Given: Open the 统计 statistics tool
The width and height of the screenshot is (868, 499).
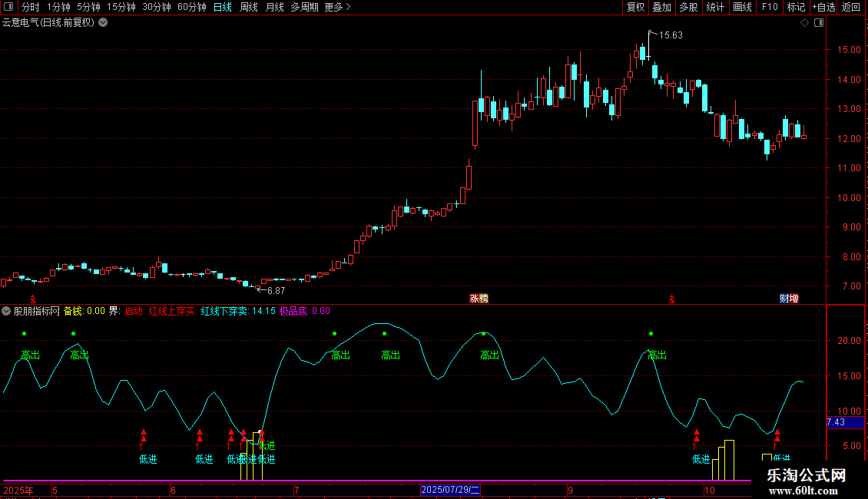Looking at the screenshot, I should (x=714, y=7).
